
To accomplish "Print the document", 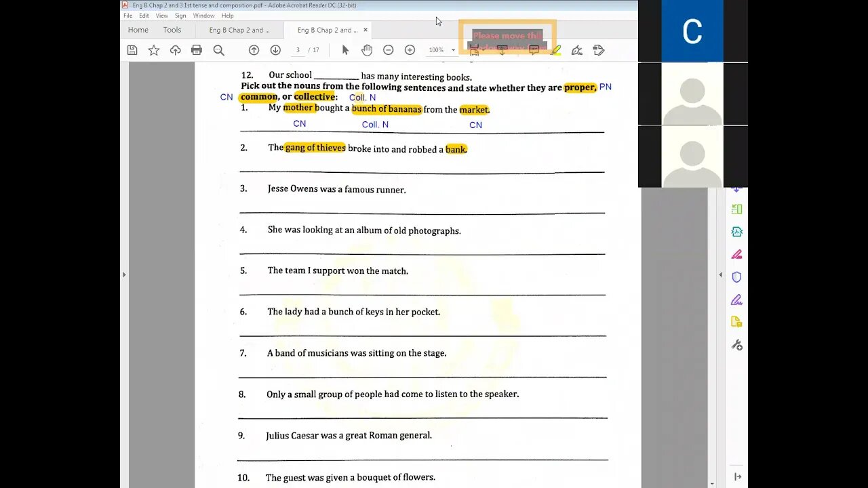I will pyautogui.click(x=197, y=50).
